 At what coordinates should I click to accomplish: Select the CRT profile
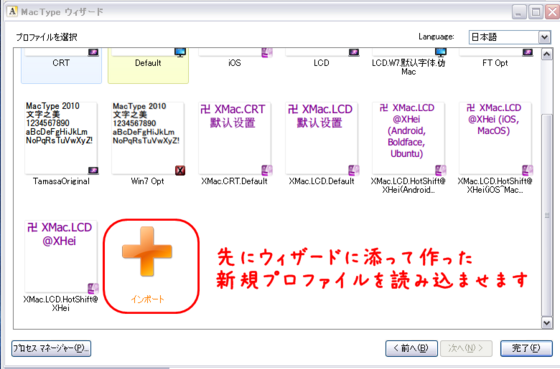tap(61, 65)
